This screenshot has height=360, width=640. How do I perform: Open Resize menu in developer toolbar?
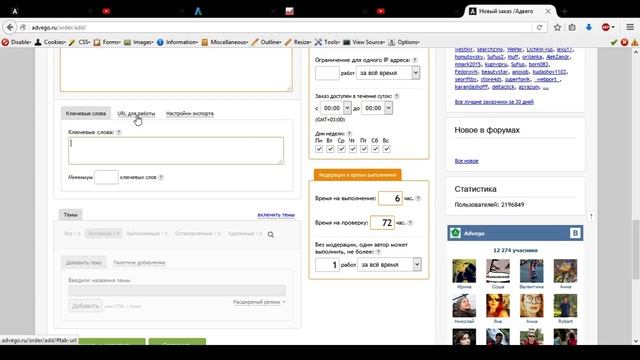point(298,42)
